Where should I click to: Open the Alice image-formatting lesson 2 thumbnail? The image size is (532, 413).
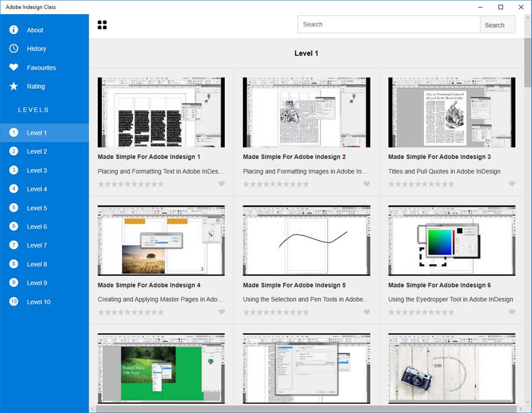pos(306,112)
